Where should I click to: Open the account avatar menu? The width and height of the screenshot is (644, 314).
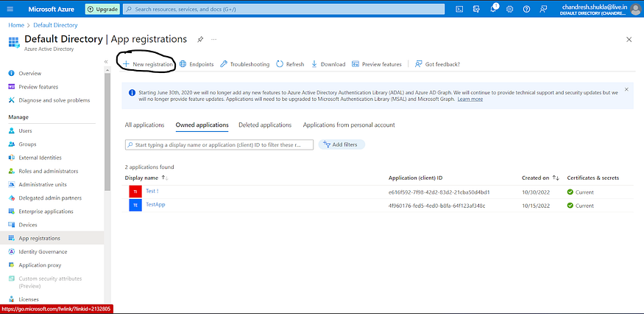click(x=635, y=9)
